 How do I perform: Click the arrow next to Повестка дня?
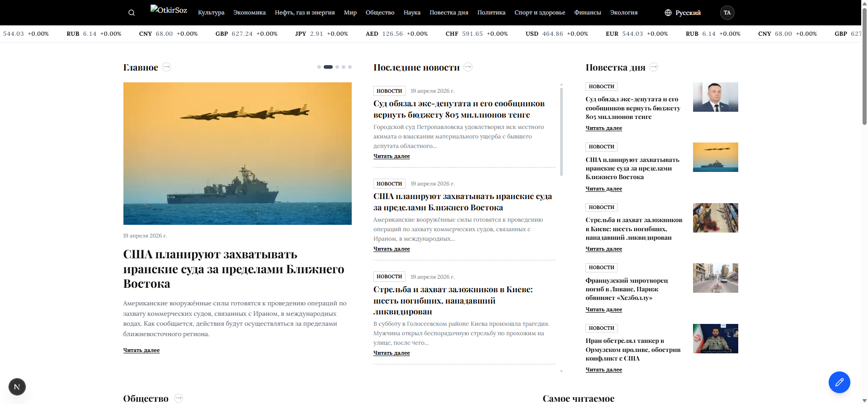coord(654,67)
